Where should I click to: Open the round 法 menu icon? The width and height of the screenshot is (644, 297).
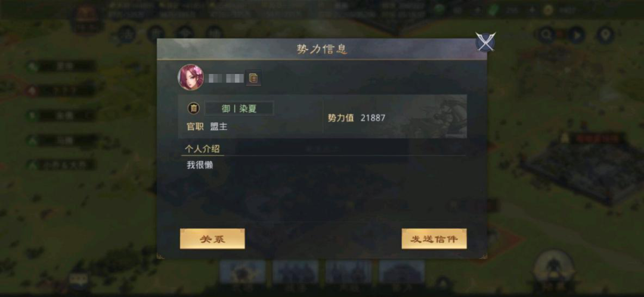pyautogui.click(x=126, y=35)
